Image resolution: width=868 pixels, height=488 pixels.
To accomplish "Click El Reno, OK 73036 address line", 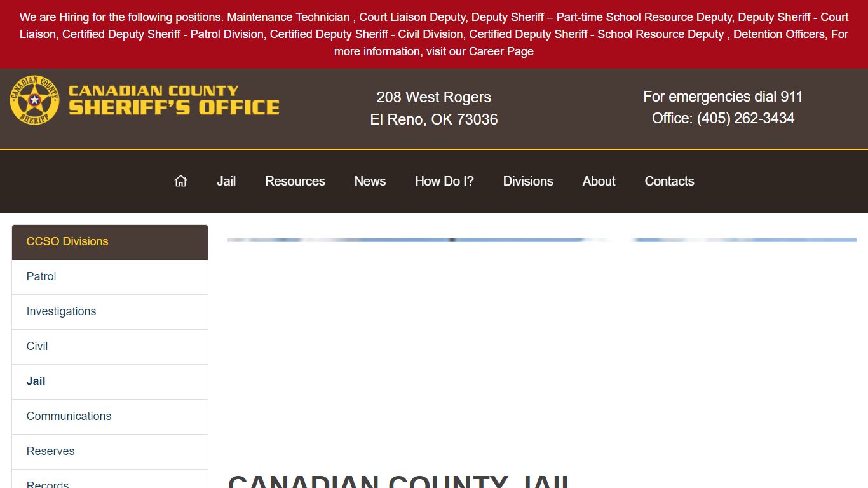I will click(x=434, y=119).
